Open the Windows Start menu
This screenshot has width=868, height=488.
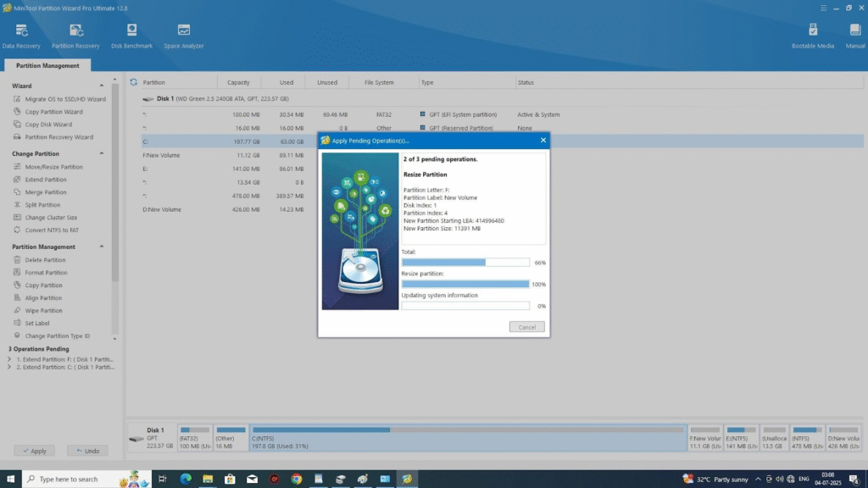coord(10,480)
